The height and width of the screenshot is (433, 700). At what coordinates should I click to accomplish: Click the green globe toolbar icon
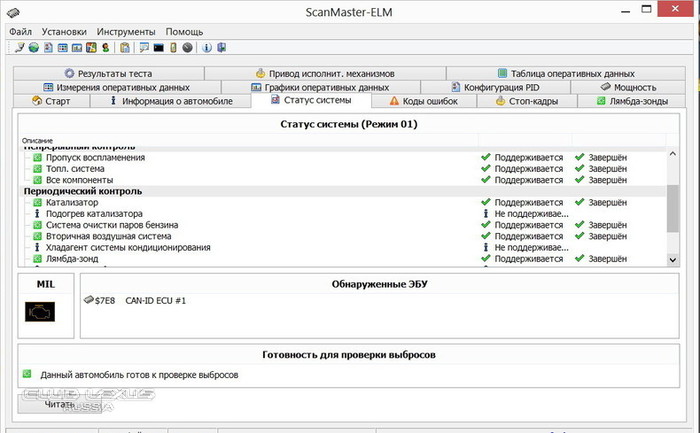click(x=33, y=47)
